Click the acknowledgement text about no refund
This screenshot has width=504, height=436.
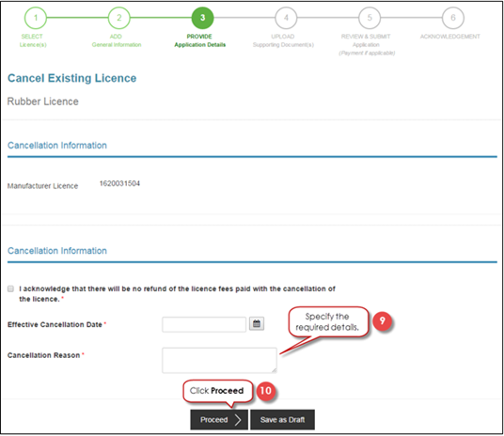point(177,294)
